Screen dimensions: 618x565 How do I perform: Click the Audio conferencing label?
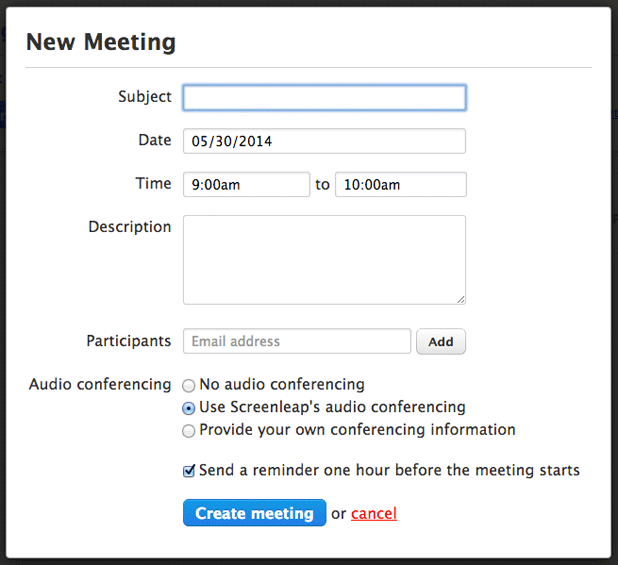100,384
